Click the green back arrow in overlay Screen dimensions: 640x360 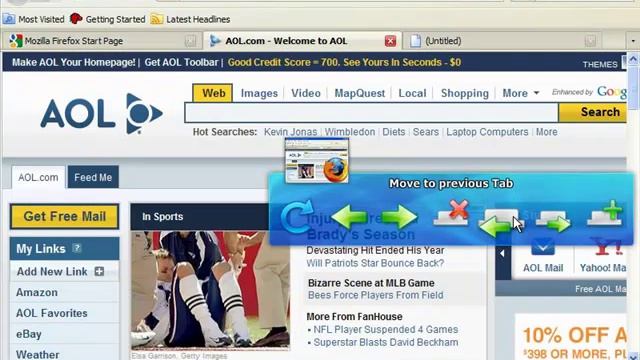pyautogui.click(x=349, y=217)
